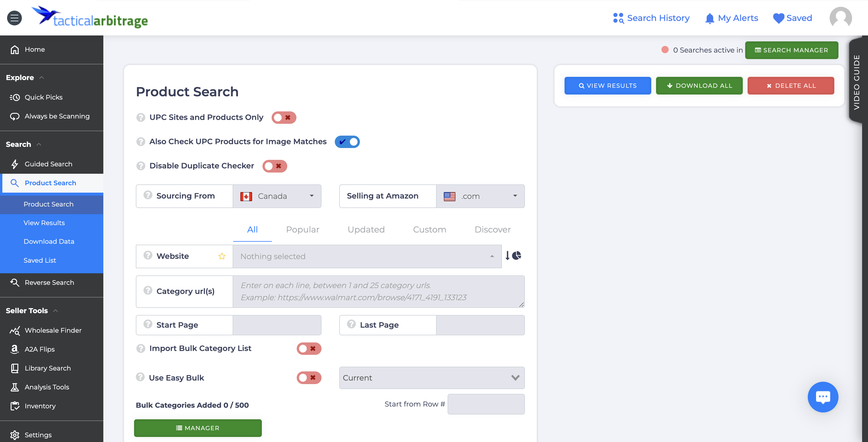Click help icon for Sourcing From
This screenshot has width=868, height=442.
pos(148,195)
